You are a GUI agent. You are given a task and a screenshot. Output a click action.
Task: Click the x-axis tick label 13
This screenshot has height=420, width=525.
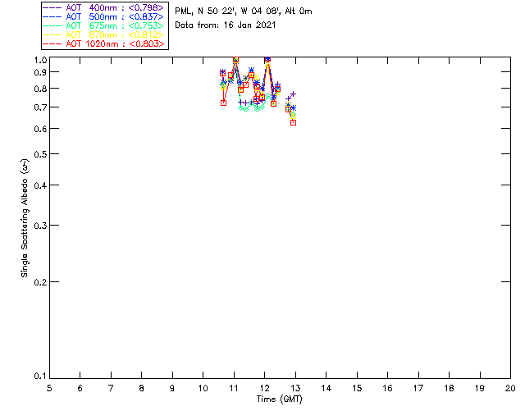[x=295, y=388]
